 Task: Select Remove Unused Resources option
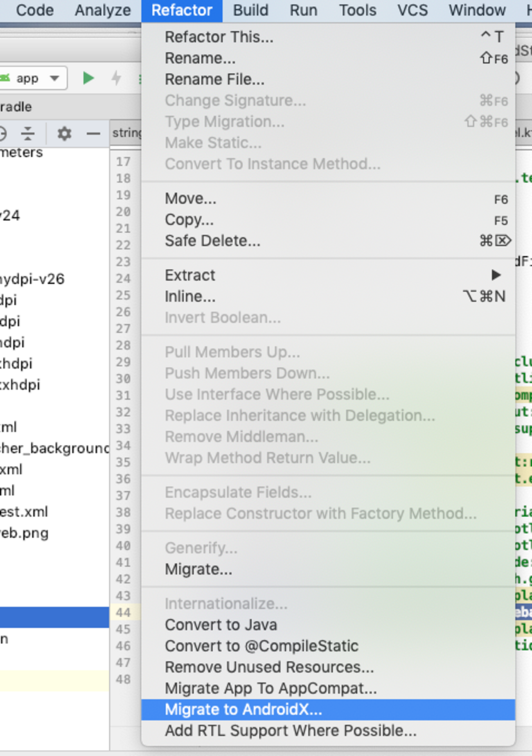click(x=269, y=667)
